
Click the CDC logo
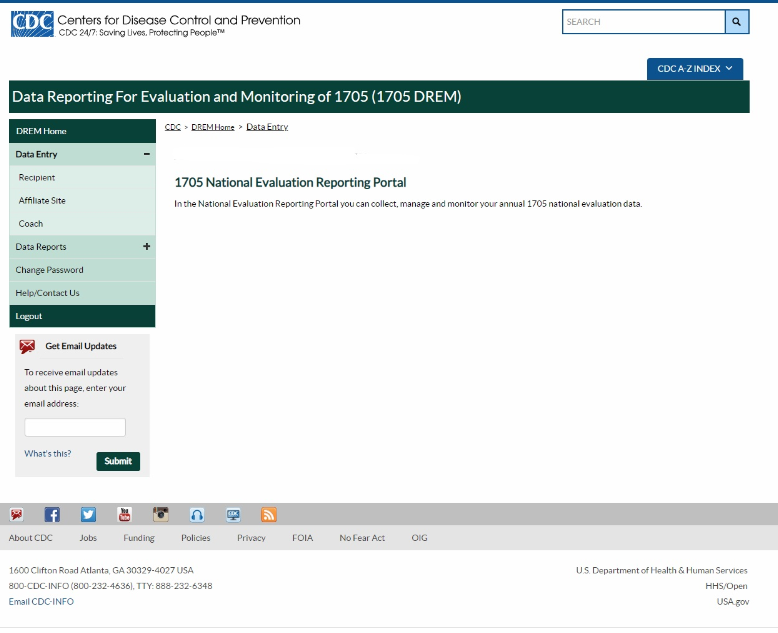pos(32,24)
